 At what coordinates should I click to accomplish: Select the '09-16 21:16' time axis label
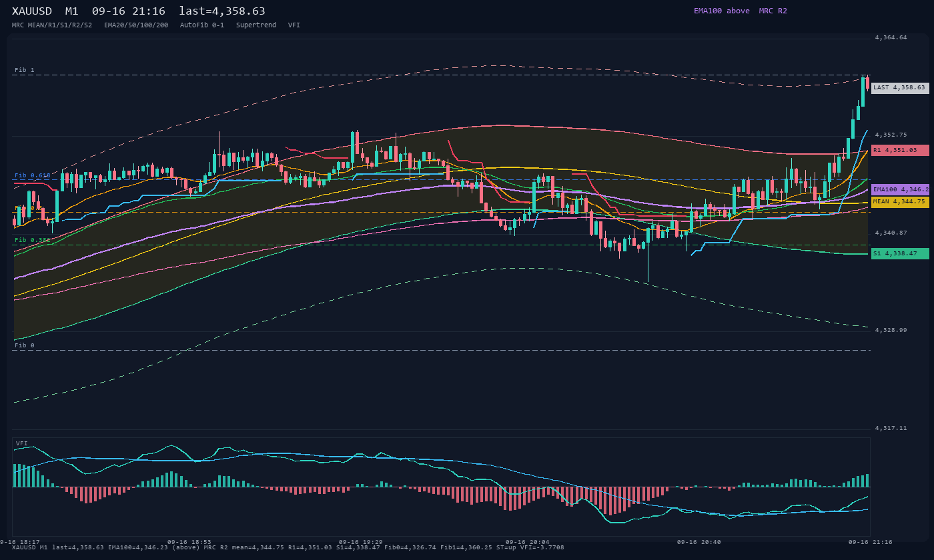pyautogui.click(x=870, y=542)
